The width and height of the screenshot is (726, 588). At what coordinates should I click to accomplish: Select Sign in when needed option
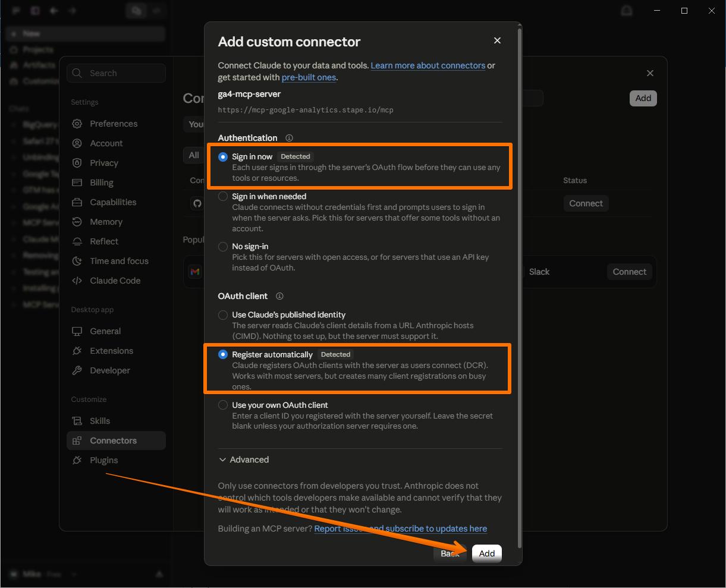(x=223, y=196)
